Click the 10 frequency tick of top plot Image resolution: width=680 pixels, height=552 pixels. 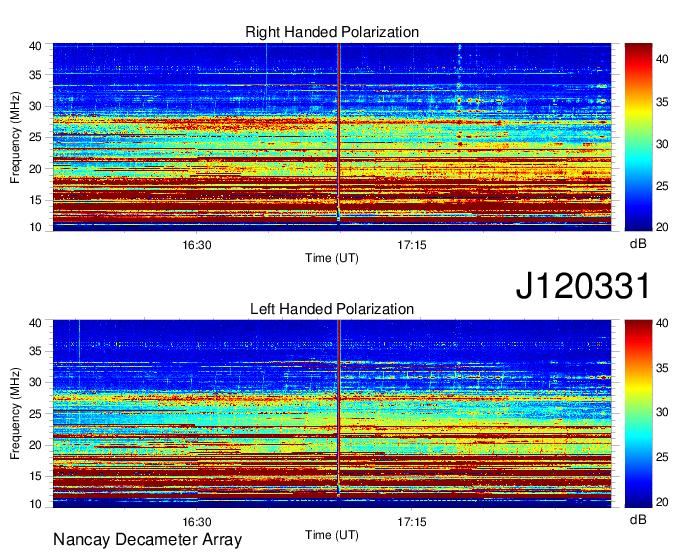[36, 227]
